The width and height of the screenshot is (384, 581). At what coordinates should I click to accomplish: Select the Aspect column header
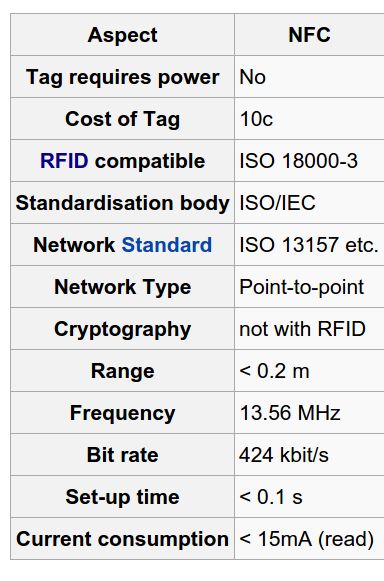click(123, 35)
